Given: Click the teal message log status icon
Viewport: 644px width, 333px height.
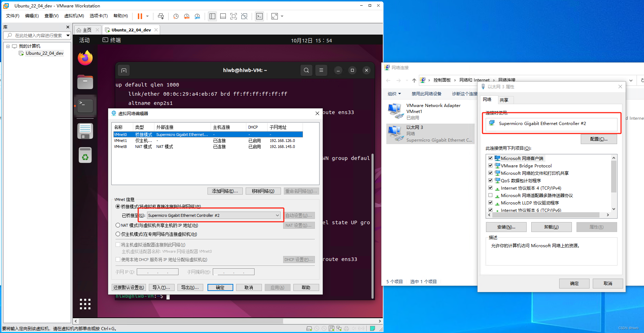Looking at the screenshot, I should click(372, 328).
